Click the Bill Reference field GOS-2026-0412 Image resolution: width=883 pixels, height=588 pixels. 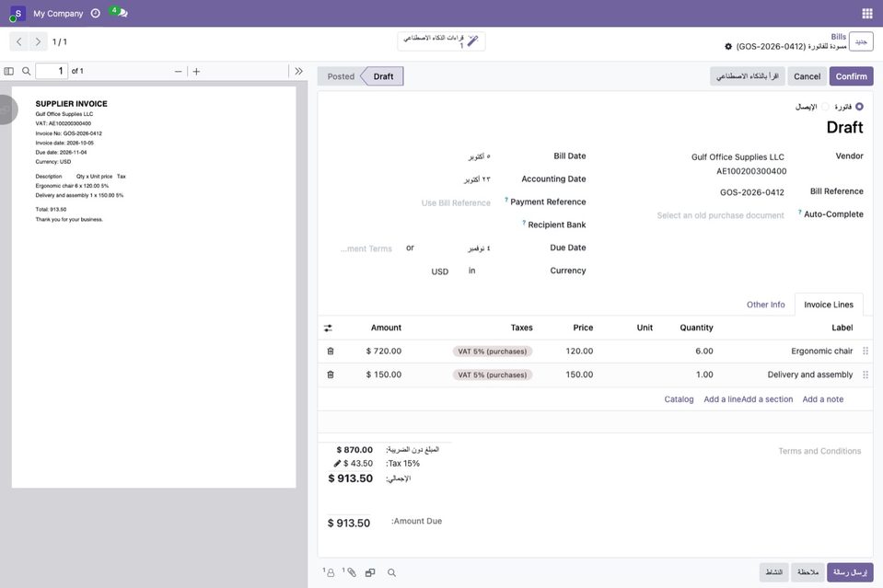tap(751, 192)
